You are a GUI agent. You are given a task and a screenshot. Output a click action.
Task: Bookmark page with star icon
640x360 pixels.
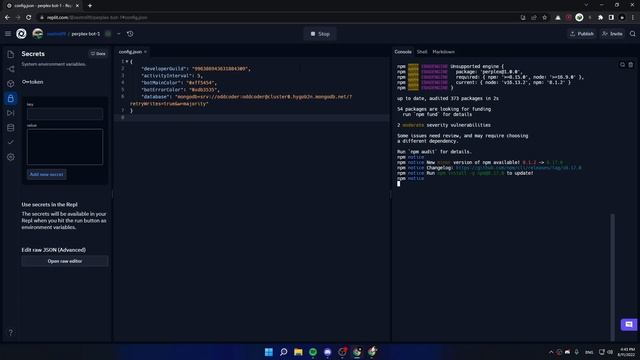544,18
